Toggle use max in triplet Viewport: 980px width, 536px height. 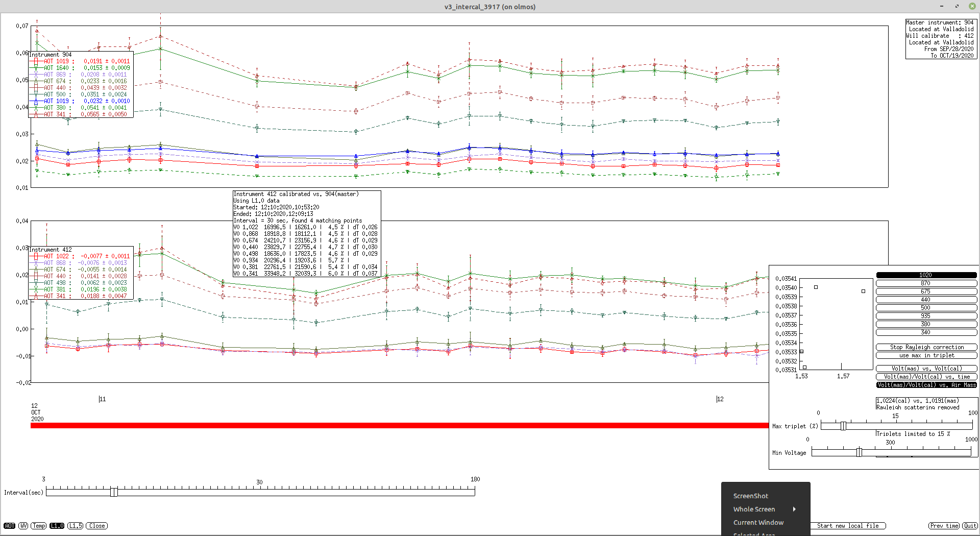click(926, 355)
